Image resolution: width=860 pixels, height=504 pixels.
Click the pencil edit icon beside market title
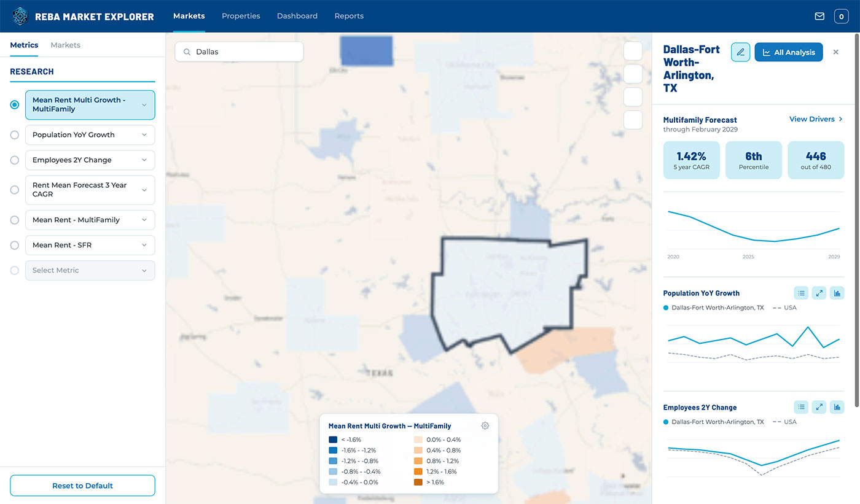tap(740, 52)
